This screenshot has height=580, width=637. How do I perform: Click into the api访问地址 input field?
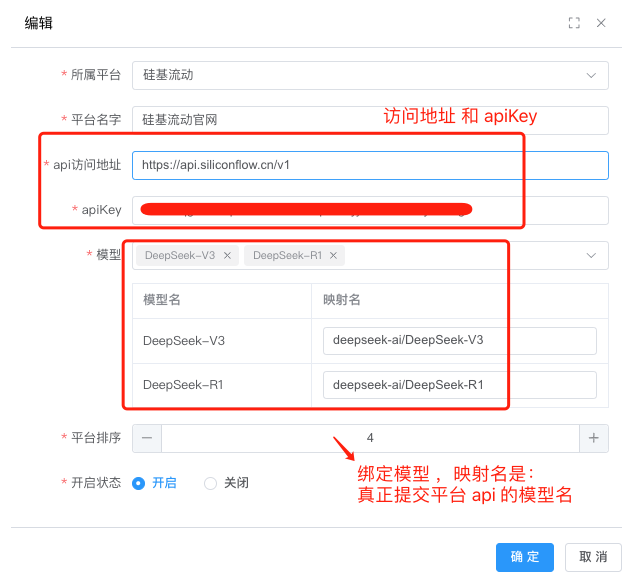370,165
